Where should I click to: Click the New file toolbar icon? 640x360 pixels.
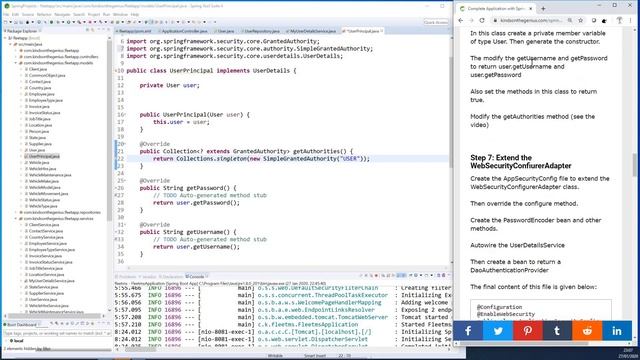pyautogui.click(x=6, y=22)
